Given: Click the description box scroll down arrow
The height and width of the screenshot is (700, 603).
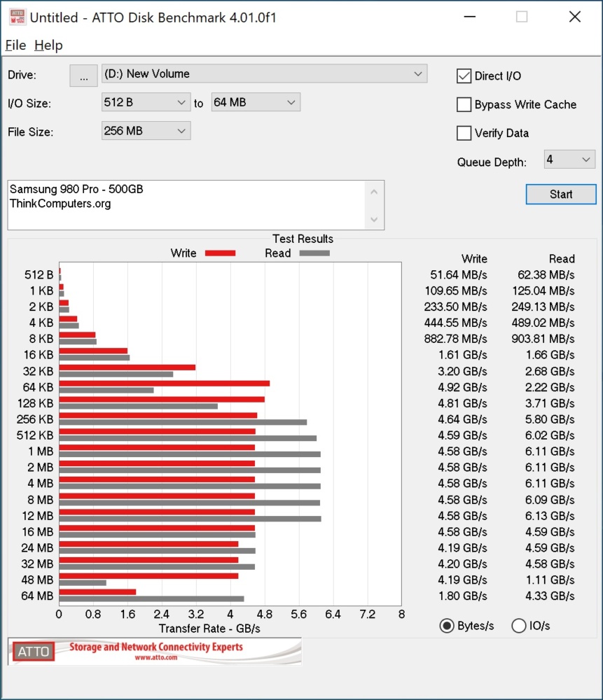Looking at the screenshot, I should click(x=374, y=219).
